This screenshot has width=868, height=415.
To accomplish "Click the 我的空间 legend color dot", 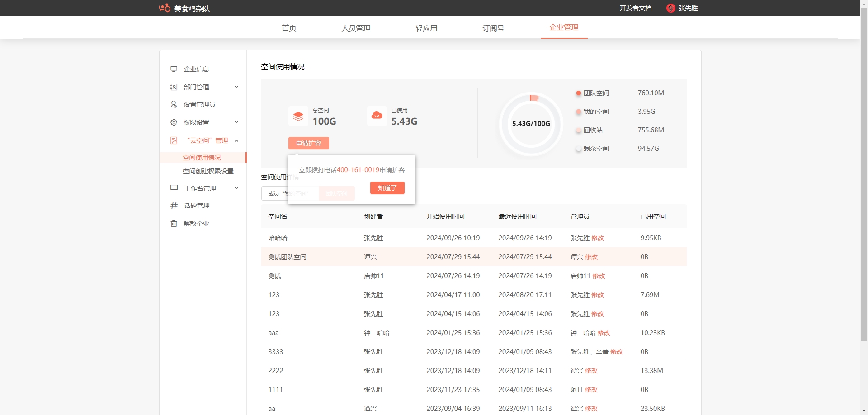I will (578, 112).
